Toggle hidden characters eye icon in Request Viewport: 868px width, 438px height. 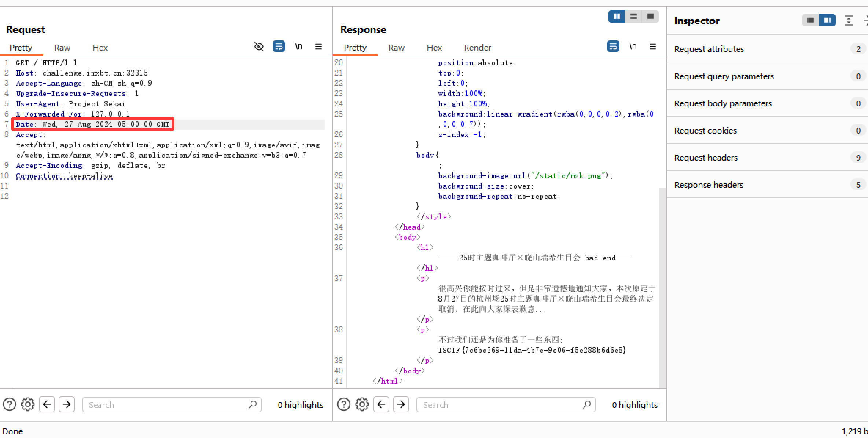[x=259, y=47]
